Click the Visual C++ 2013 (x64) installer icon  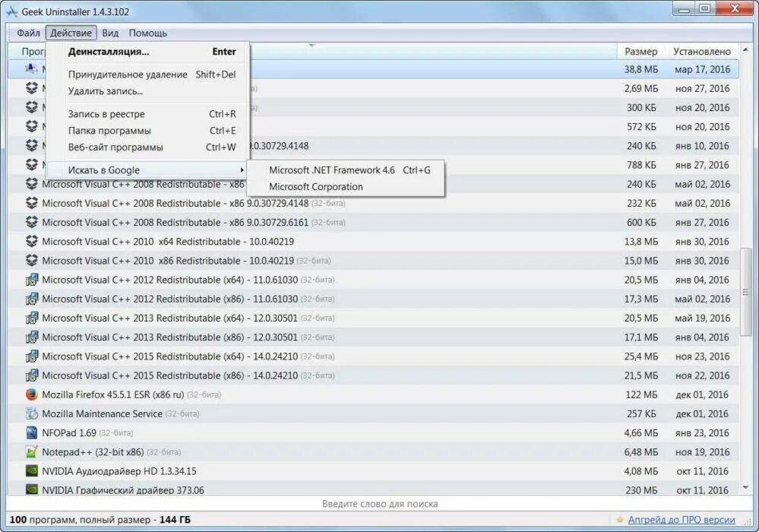pyautogui.click(x=31, y=318)
